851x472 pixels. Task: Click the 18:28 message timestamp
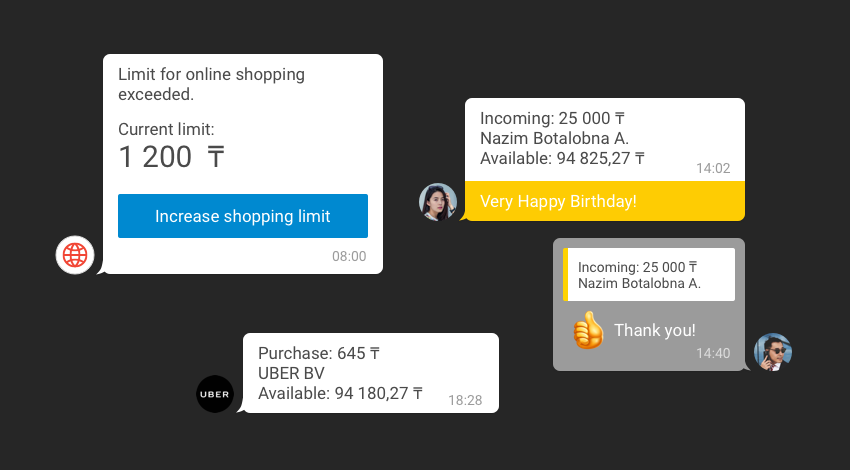[465, 400]
